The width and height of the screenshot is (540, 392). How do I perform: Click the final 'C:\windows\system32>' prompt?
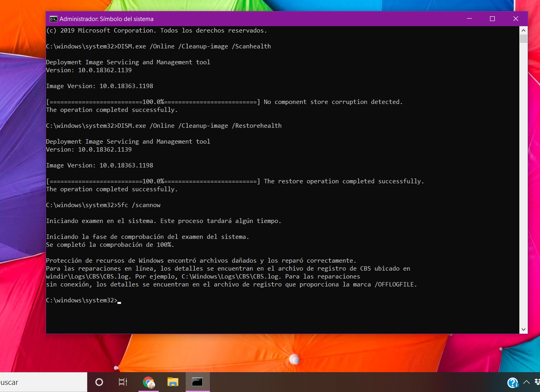tap(82, 300)
